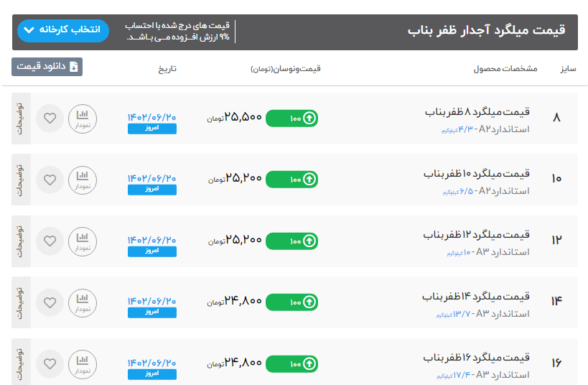Click the دانلود قیمت download button
Screen dimensions: 588x385
pyautogui.click(x=47, y=67)
